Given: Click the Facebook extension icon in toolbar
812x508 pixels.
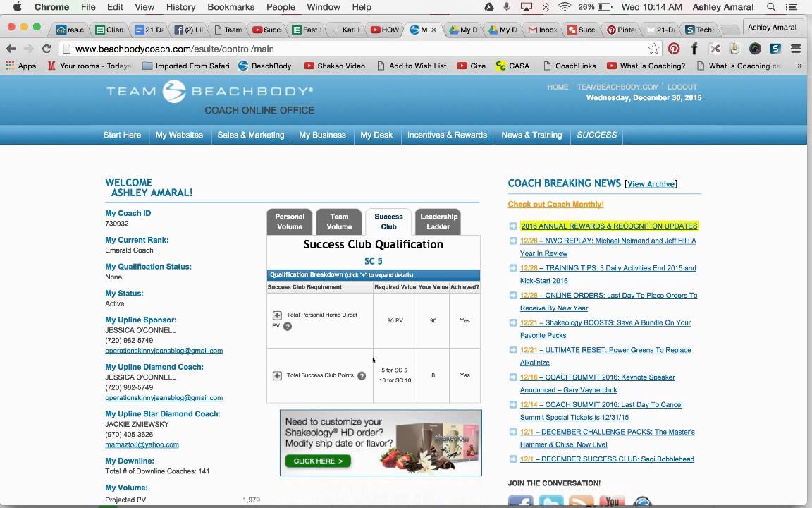Looking at the screenshot, I should tap(694, 49).
